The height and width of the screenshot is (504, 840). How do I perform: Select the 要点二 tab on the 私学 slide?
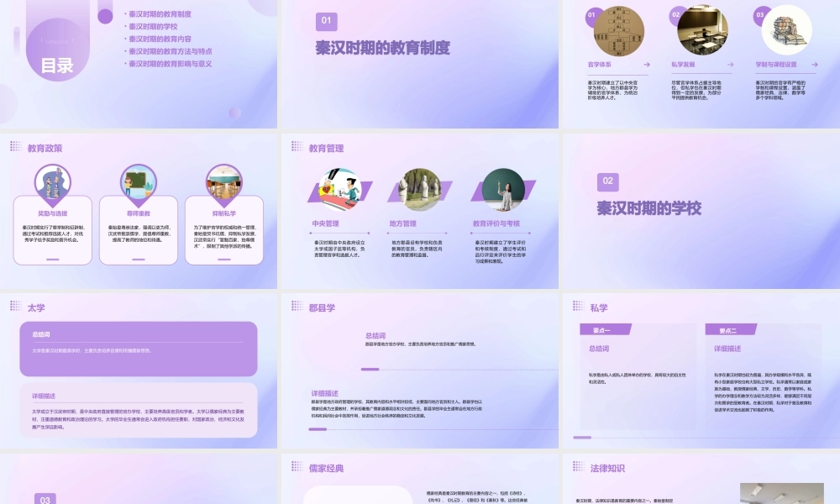(731, 329)
